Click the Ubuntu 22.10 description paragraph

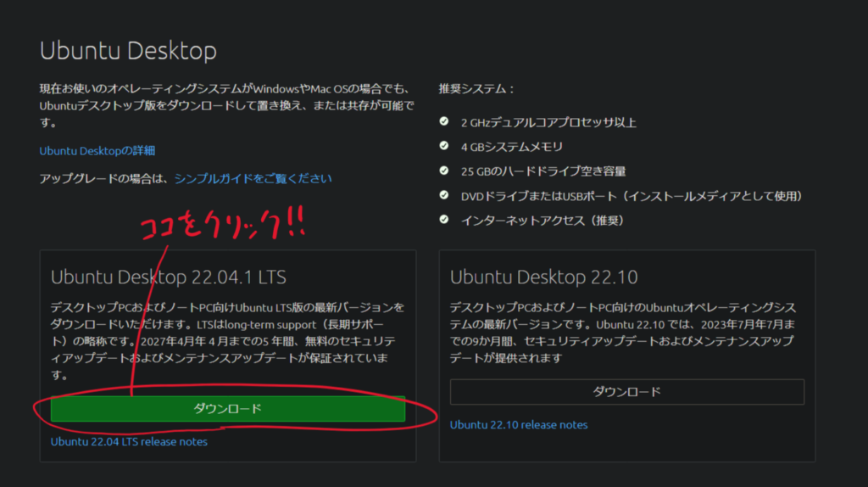coord(623,333)
